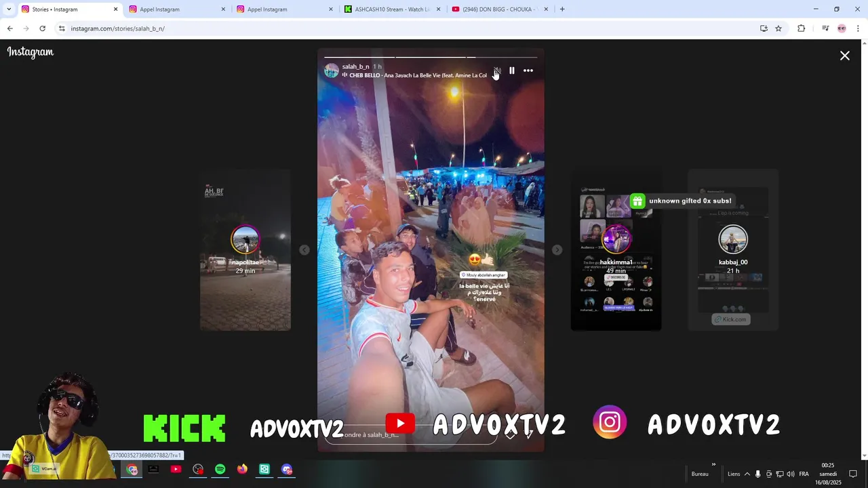Click salah_b_n profile avatar in story
Viewport: 868px width, 488px height.
pos(332,70)
